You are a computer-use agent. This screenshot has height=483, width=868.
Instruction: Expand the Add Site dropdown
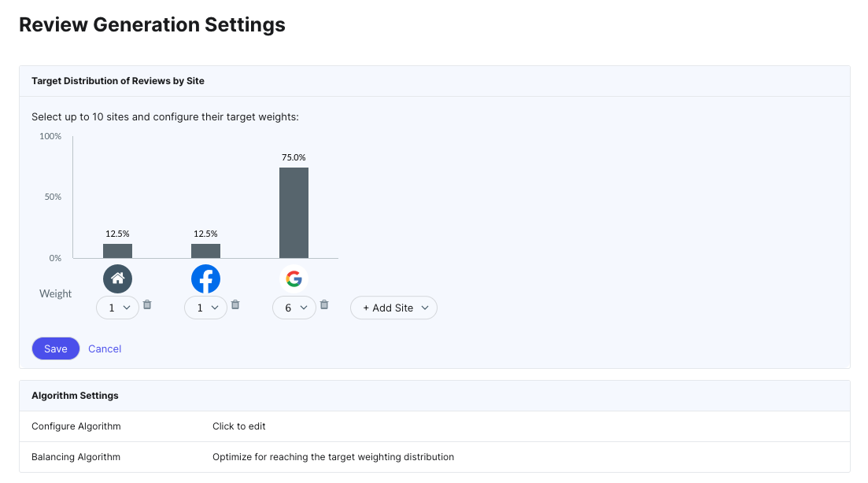393,308
